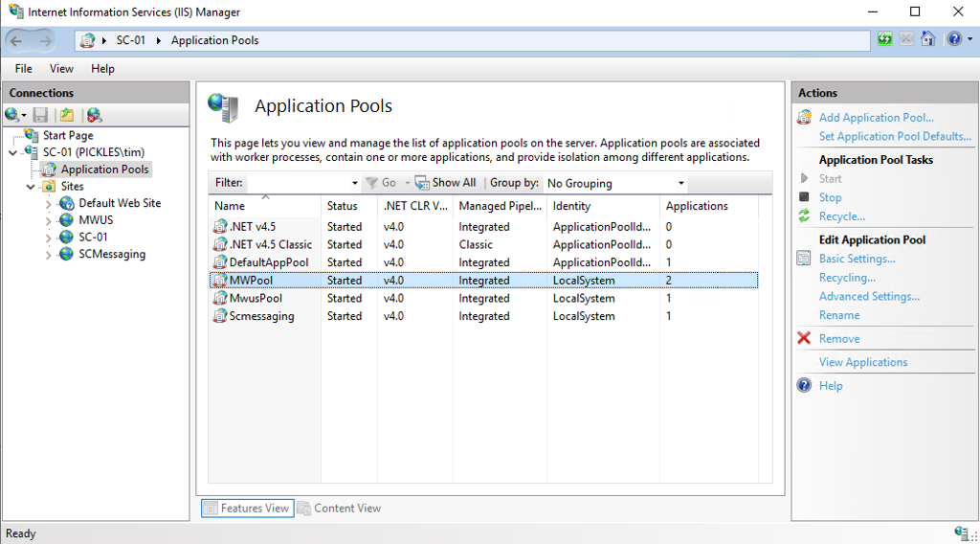Switch to Content View tab
This screenshot has width=980, height=544.
[340, 508]
